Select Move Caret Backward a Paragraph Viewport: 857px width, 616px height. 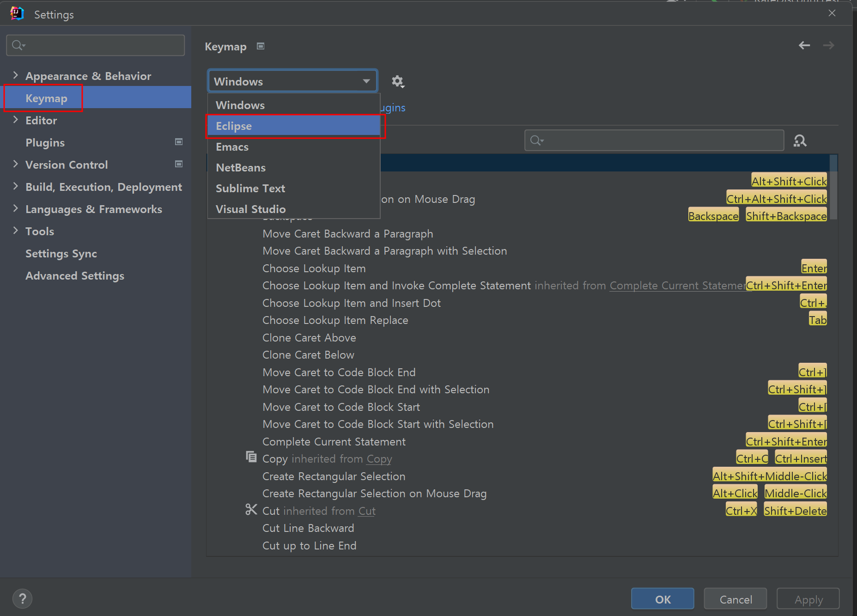pos(348,234)
